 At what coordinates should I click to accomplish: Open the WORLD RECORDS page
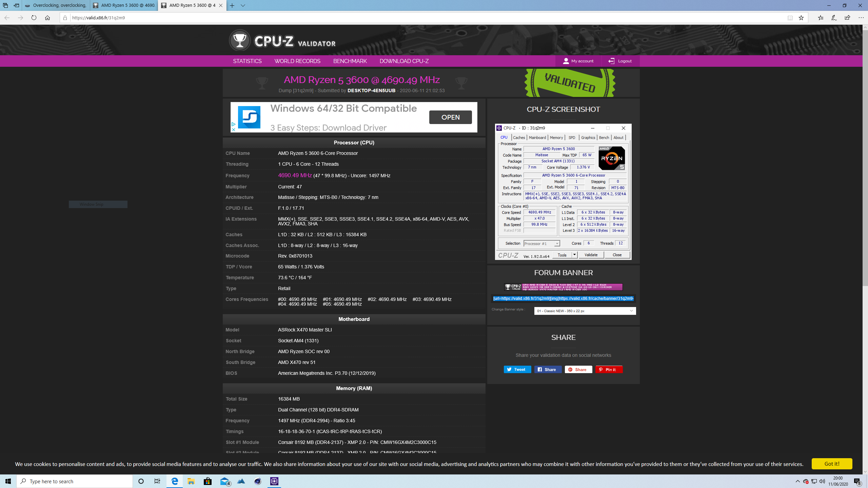point(297,61)
